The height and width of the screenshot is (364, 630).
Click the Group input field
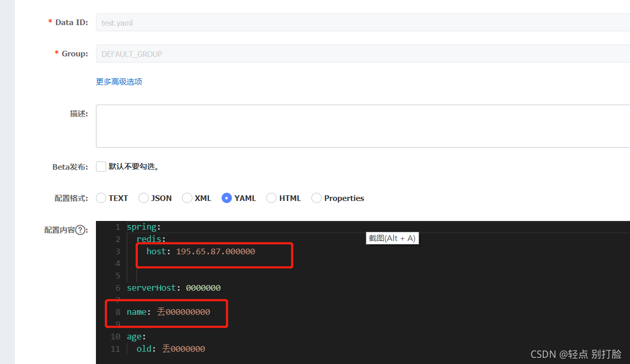point(363,54)
